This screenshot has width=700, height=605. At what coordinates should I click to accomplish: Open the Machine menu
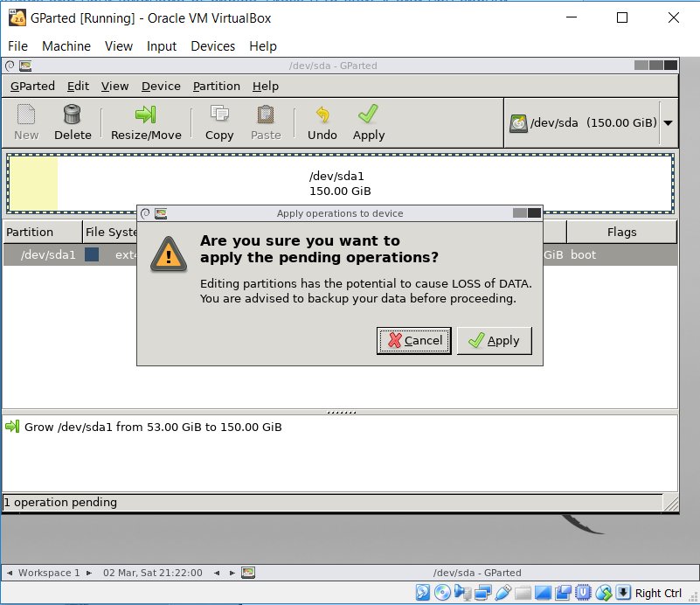66,46
